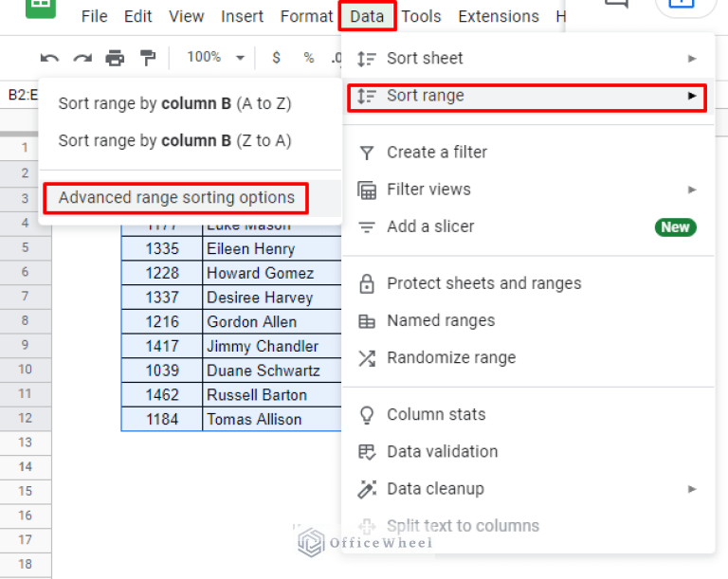Screen dimensions: 728x579
Task: Click the redo arrow in toolbar
Action: 82,58
